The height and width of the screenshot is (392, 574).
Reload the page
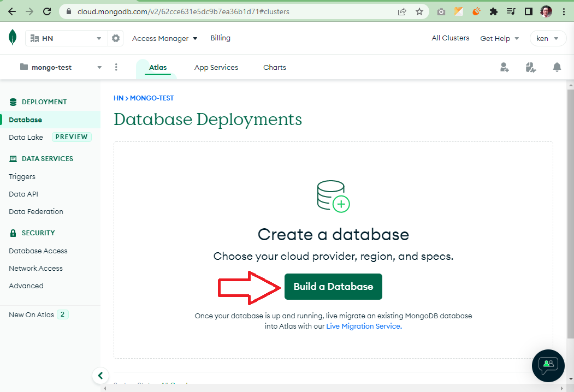[x=46, y=11]
